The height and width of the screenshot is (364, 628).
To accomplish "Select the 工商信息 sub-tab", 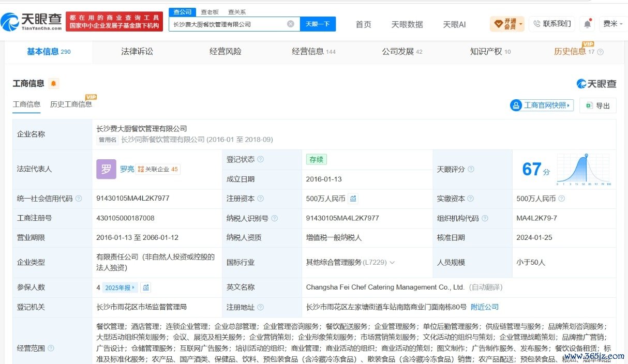I will click(26, 104).
